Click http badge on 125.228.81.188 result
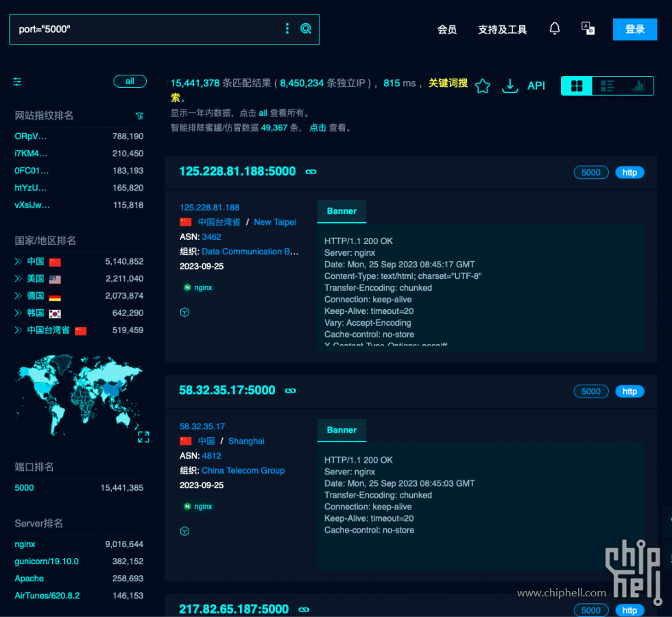Image resolution: width=672 pixels, height=617 pixels. (629, 173)
